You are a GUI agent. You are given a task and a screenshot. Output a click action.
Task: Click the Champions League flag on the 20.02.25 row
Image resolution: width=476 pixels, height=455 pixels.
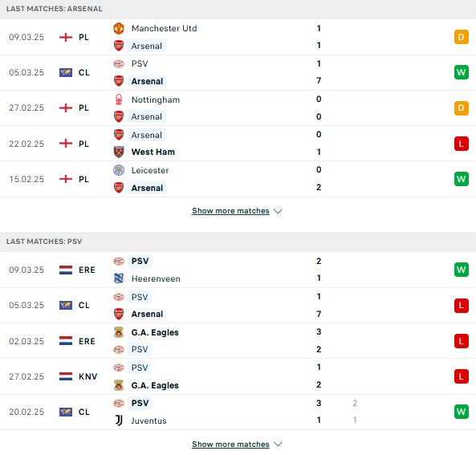(x=66, y=412)
